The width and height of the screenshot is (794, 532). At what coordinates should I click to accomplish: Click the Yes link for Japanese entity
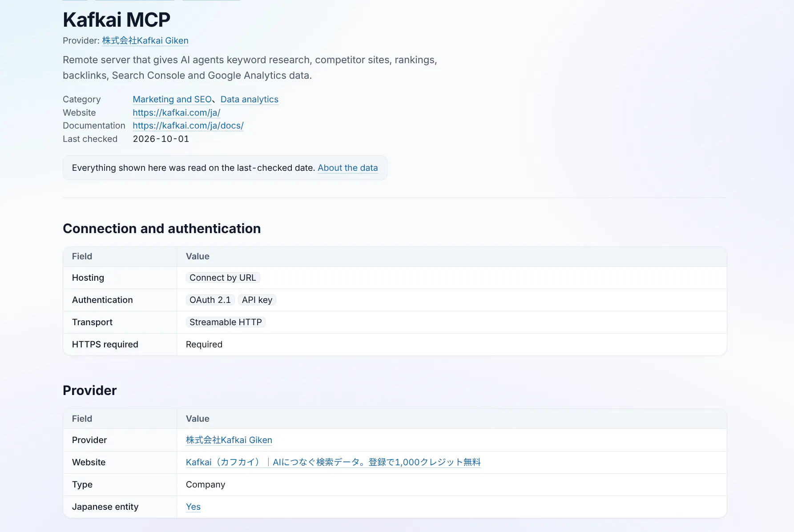[x=193, y=507]
